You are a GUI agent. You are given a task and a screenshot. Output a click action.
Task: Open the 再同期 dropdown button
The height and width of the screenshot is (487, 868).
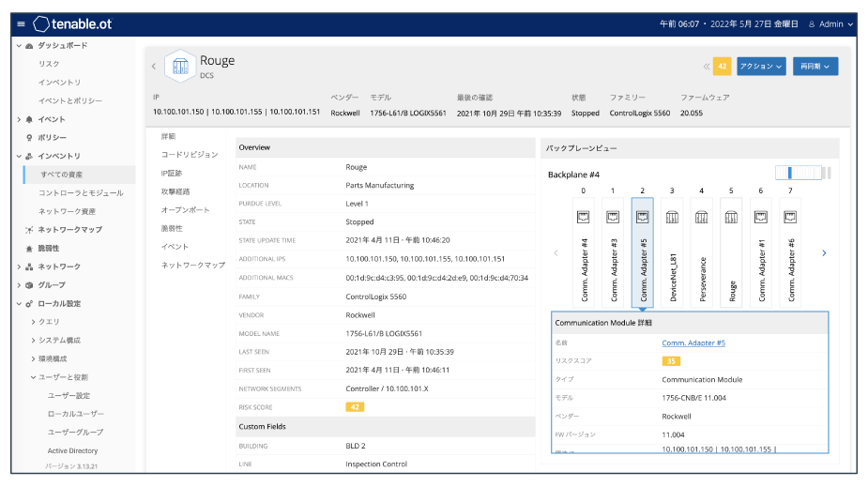[x=815, y=66]
